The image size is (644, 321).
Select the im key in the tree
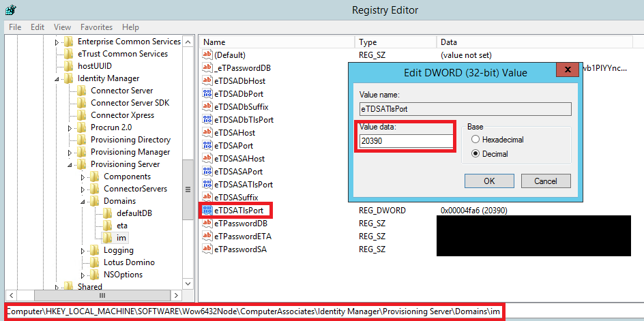(121, 238)
